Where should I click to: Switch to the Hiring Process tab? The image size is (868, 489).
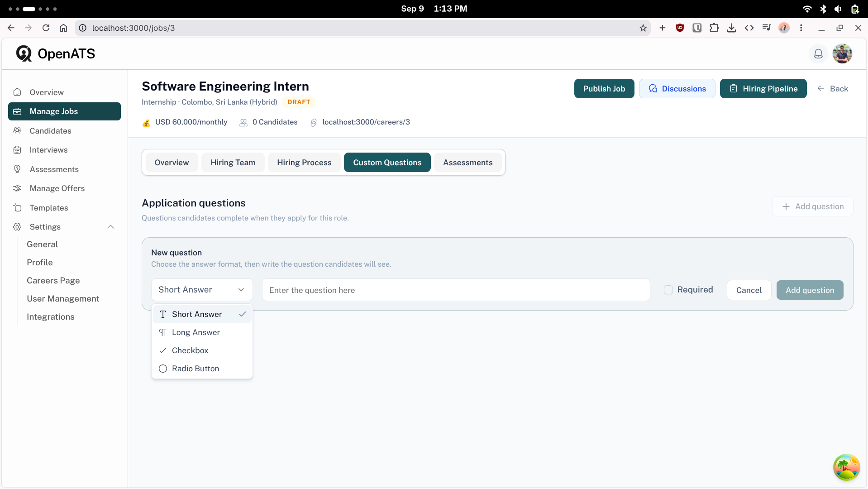click(304, 163)
